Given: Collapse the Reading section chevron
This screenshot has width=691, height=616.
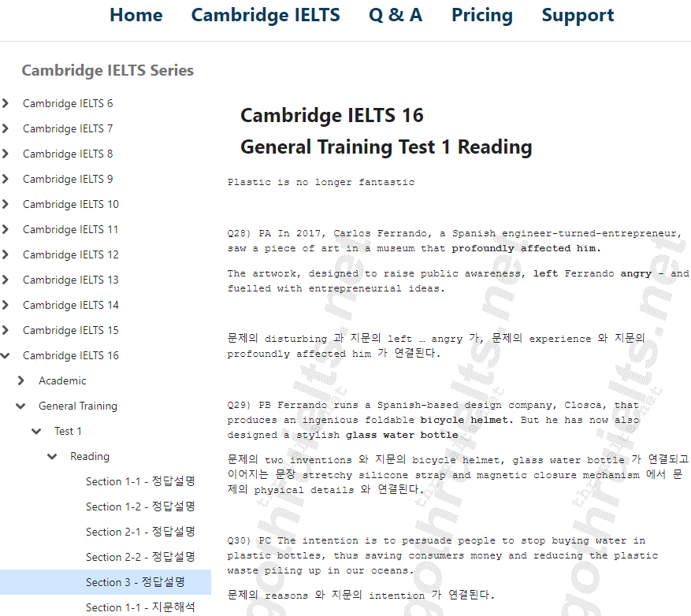Looking at the screenshot, I should [x=52, y=456].
